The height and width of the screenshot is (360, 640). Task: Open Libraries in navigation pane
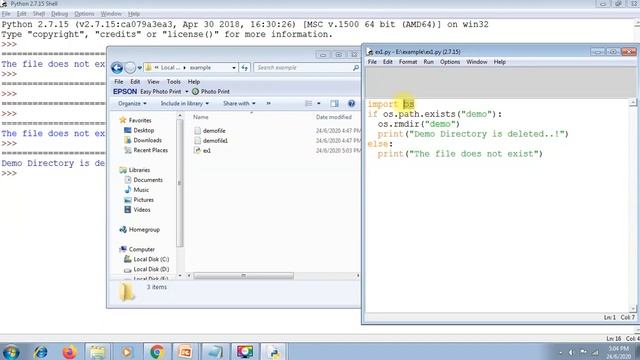(x=139, y=170)
